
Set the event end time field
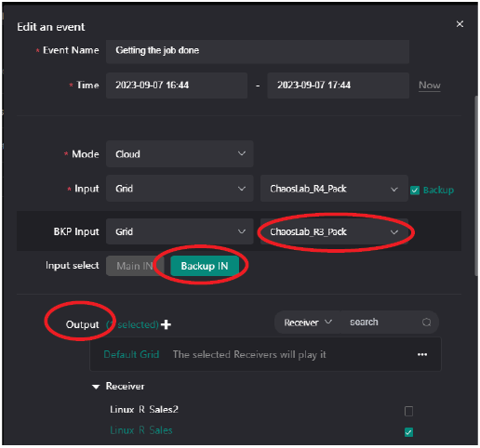(338, 86)
